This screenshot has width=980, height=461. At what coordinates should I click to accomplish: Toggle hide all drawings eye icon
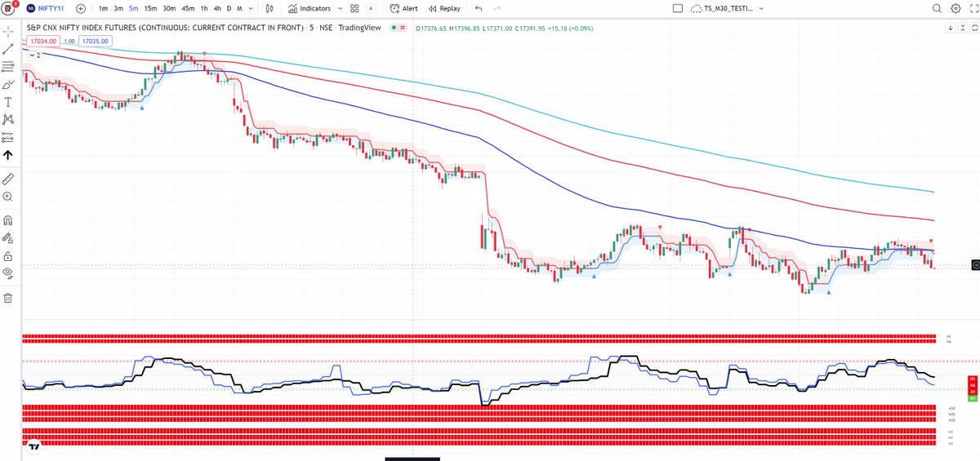(x=8, y=273)
